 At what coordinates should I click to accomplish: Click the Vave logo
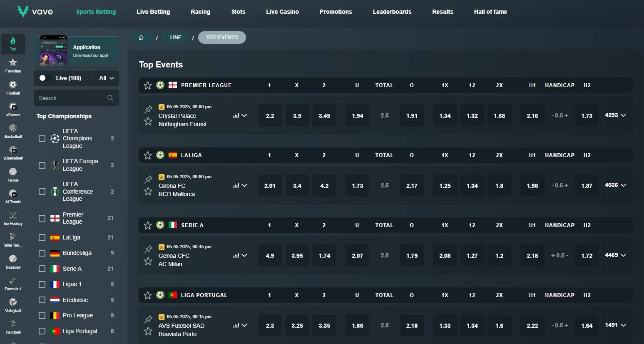tap(35, 11)
